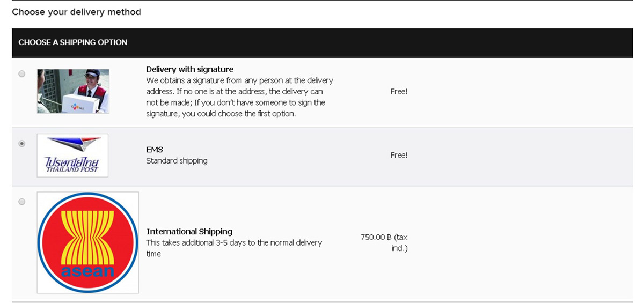
Task: Click the 'Free!' price for Delivery with signature
Action: [x=399, y=91]
